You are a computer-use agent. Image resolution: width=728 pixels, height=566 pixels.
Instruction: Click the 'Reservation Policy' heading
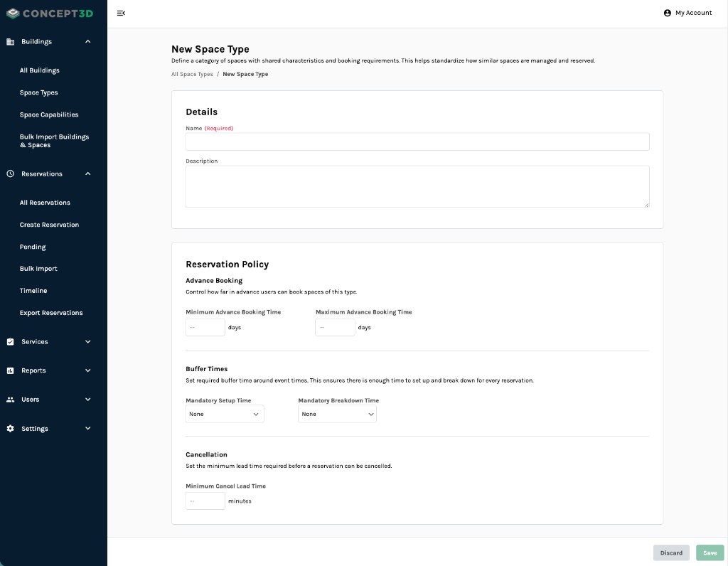(227, 265)
